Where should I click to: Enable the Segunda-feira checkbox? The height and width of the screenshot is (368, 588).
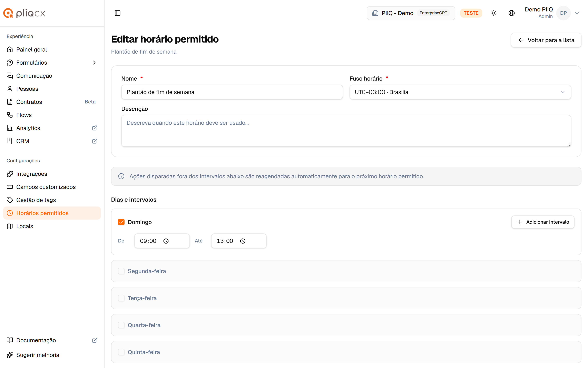click(121, 271)
